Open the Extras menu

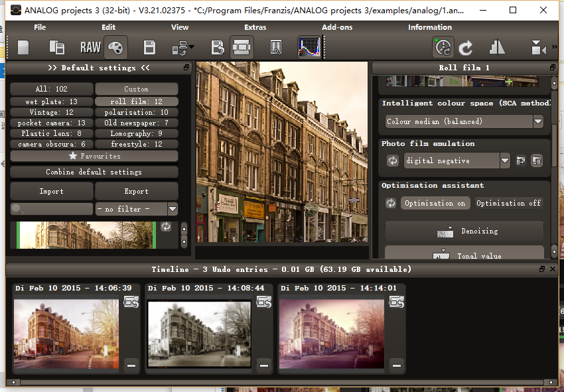coord(255,27)
